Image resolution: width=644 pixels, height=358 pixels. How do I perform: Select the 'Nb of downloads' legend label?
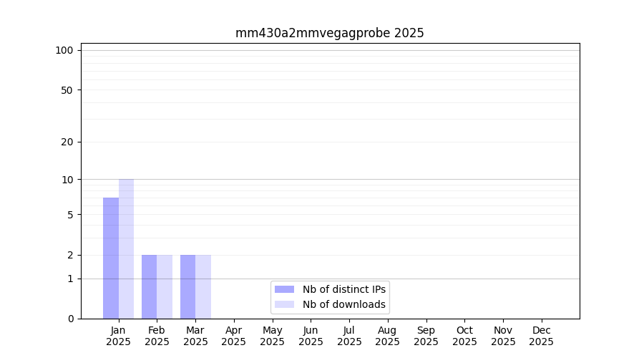tap(344, 304)
